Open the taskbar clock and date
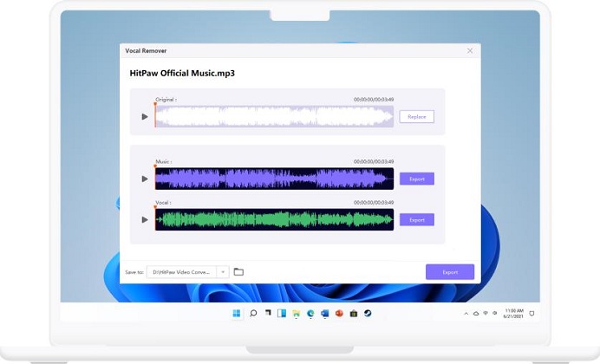 [x=513, y=314]
